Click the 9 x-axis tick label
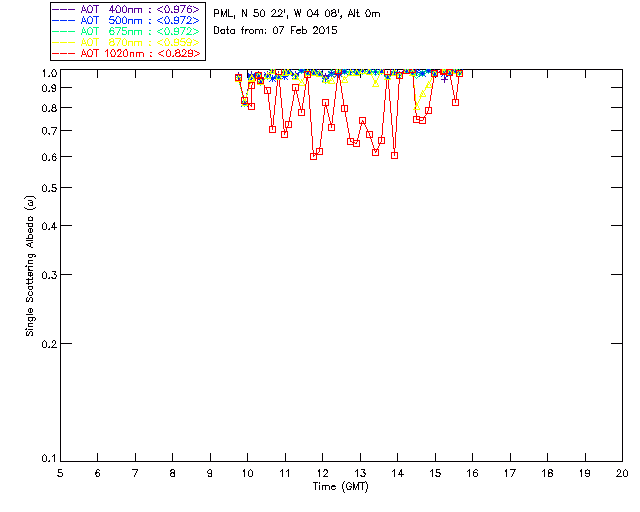640x512 pixels. (210, 473)
